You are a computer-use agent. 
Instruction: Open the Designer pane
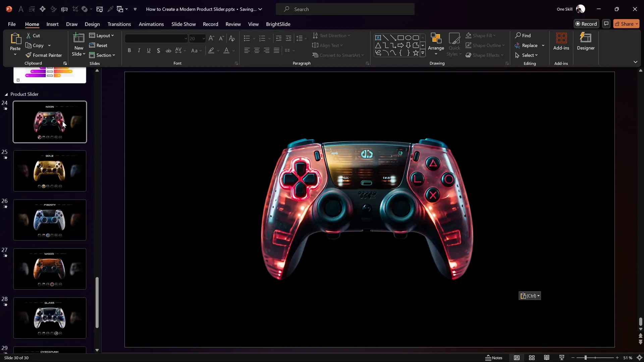click(586, 42)
